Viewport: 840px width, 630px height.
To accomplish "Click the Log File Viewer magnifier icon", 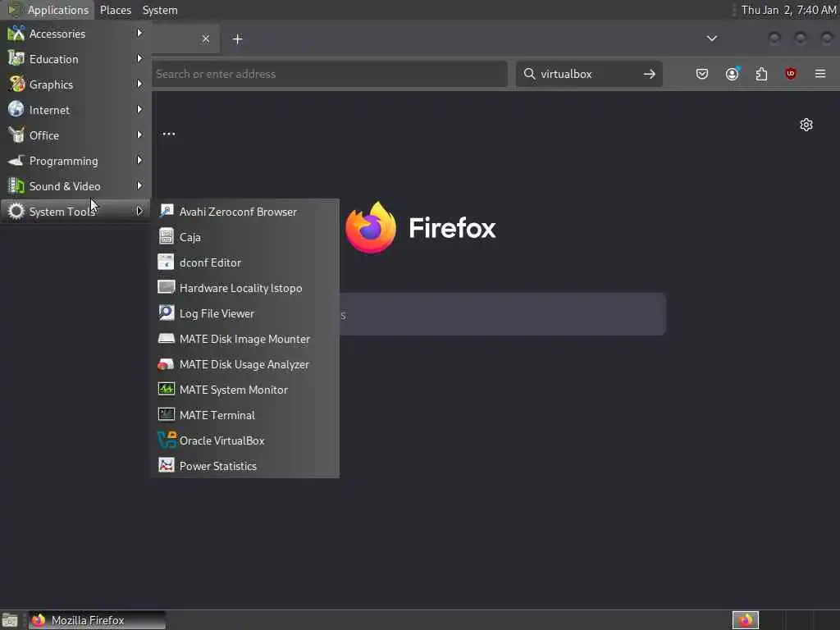I will 166,313.
